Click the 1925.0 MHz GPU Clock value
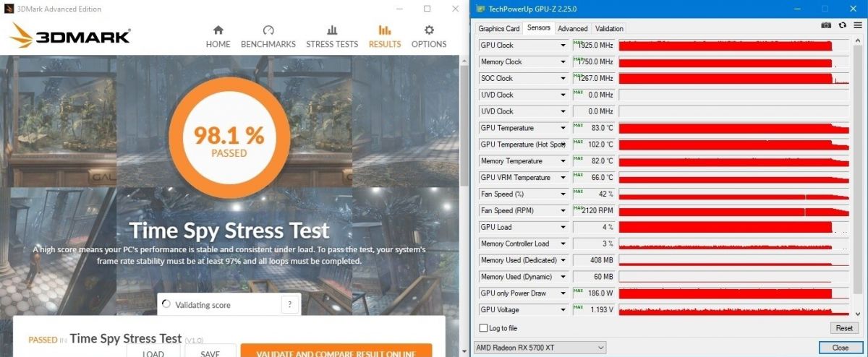The height and width of the screenshot is (357, 868). [595, 45]
